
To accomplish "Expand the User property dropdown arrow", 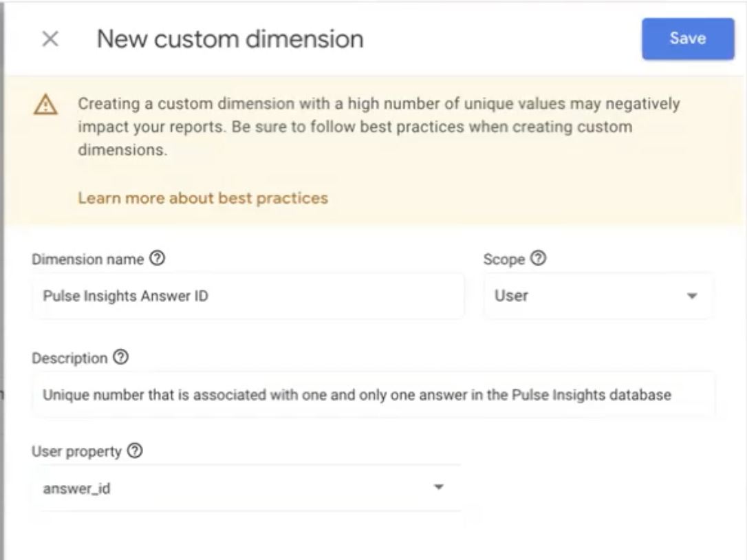I will (x=437, y=488).
